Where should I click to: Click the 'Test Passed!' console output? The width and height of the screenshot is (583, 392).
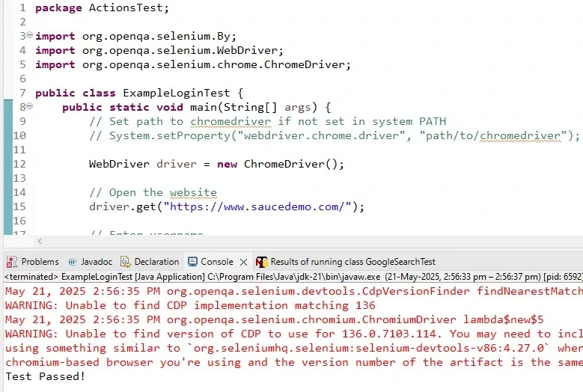tap(46, 376)
